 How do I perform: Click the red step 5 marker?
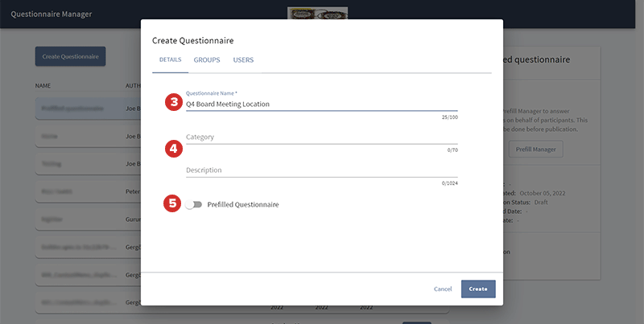click(171, 203)
